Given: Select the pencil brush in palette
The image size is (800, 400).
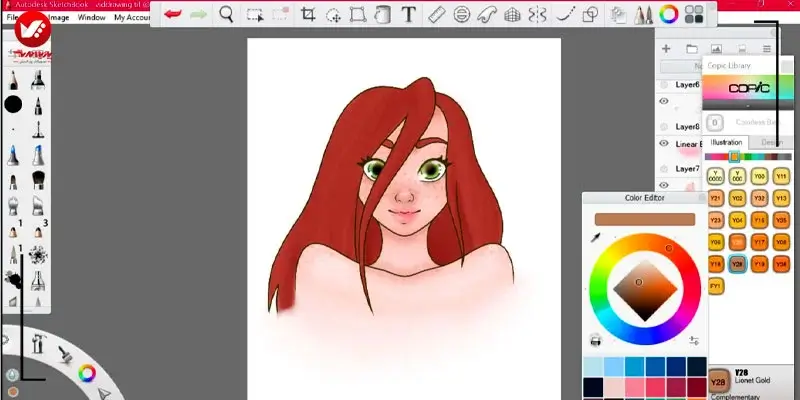Looking at the screenshot, I should [13, 81].
